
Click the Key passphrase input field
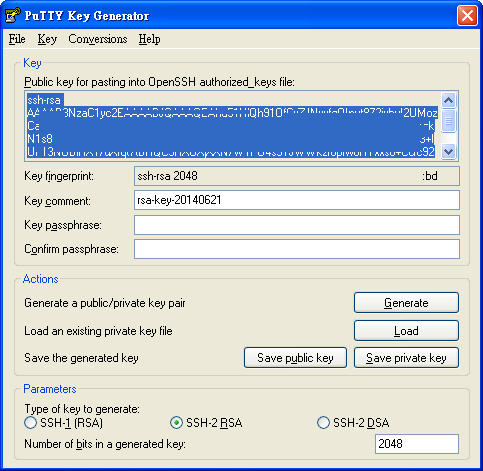[x=297, y=225]
